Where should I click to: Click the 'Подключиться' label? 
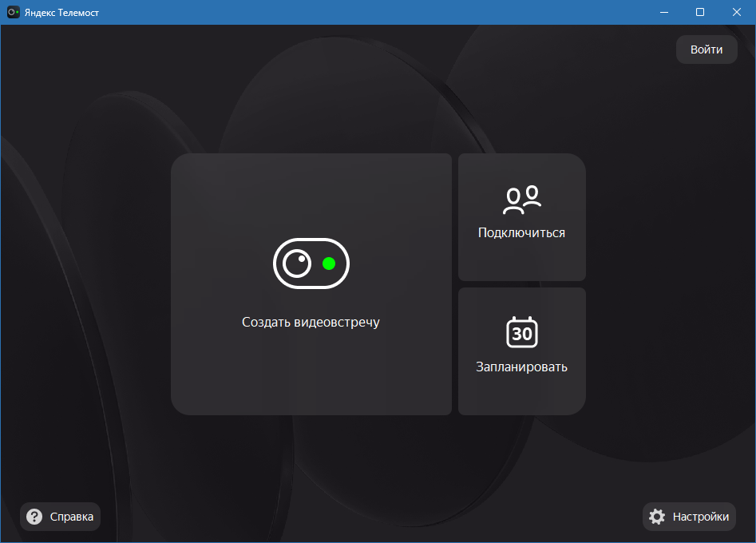[521, 233]
